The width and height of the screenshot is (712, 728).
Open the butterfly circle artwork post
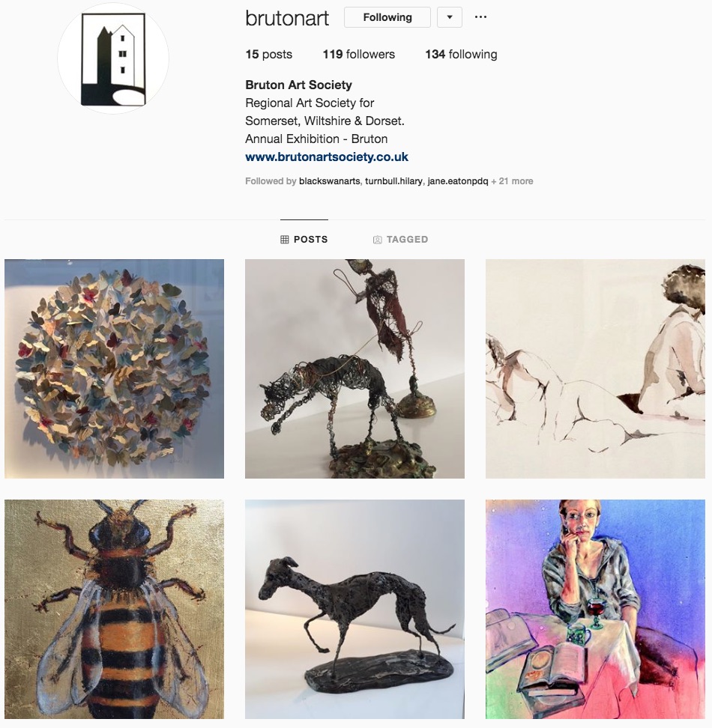point(114,368)
